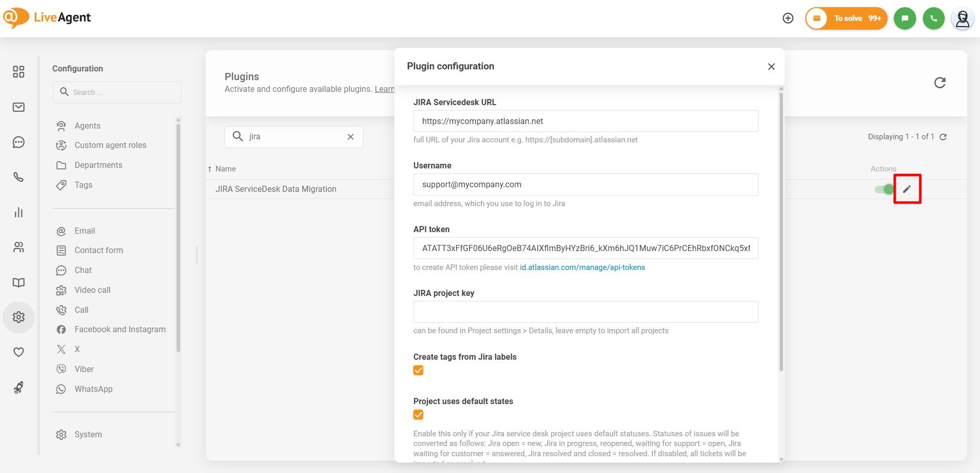Click the rocket icon in left sidebar
Image resolution: width=980 pixels, height=473 pixels.
click(19, 388)
